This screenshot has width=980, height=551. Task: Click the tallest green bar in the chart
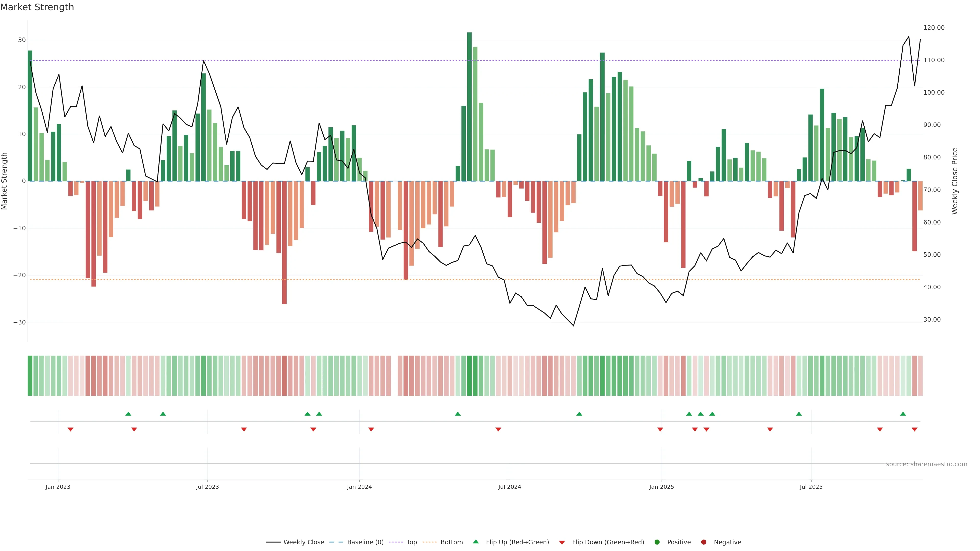click(470, 106)
